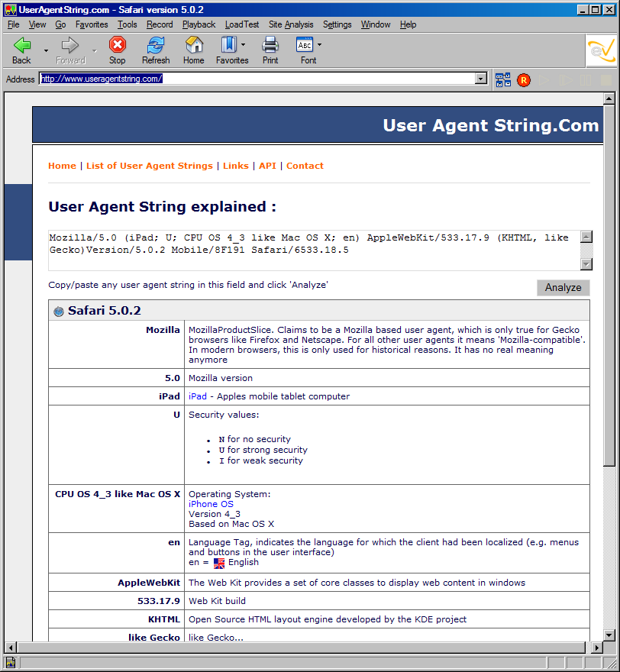620x672 pixels.
Task: Click the "Mozilla version" description cell
Action: click(x=387, y=378)
